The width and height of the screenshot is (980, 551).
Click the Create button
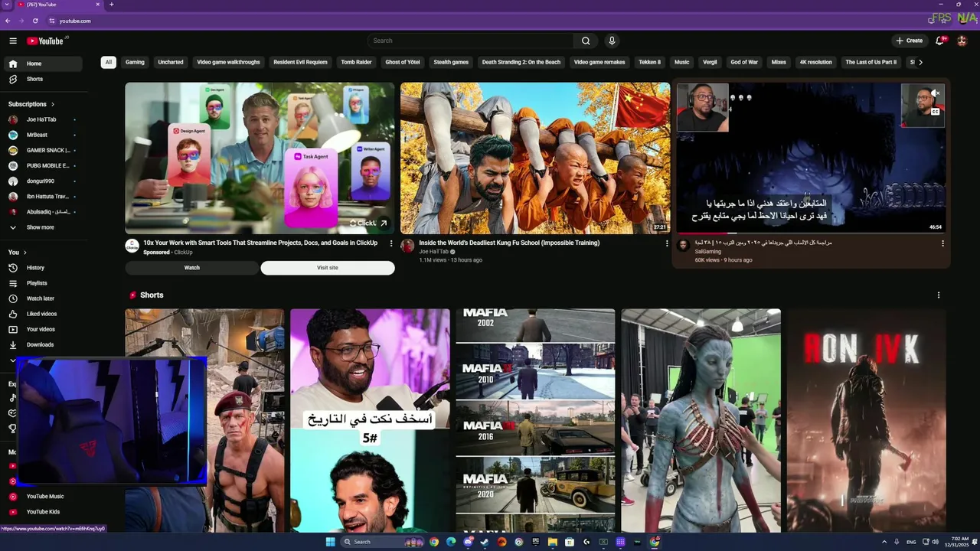[x=910, y=41]
